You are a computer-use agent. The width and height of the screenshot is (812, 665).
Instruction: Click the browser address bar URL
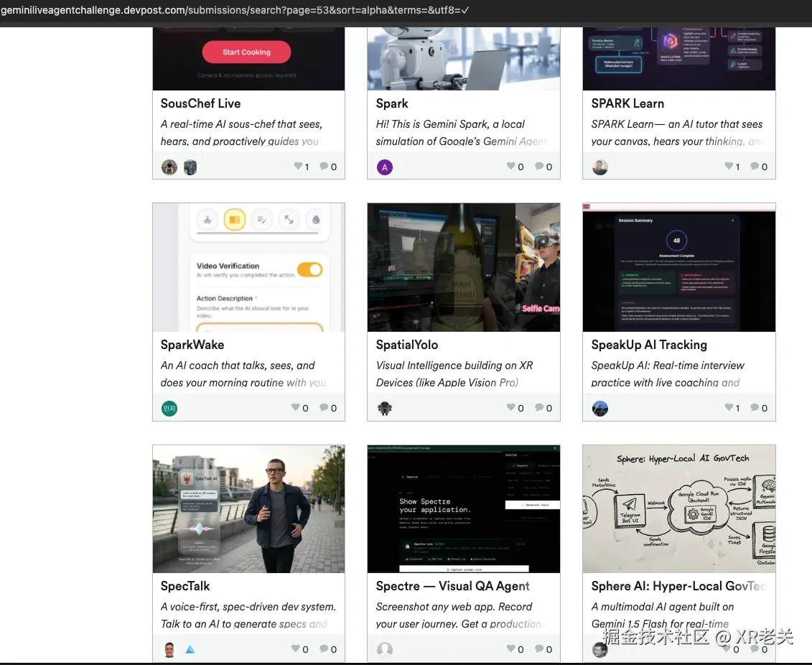tap(235, 10)
